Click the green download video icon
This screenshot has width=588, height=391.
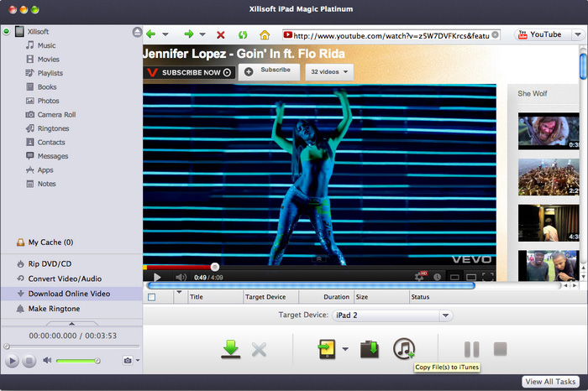click(230, 349)
